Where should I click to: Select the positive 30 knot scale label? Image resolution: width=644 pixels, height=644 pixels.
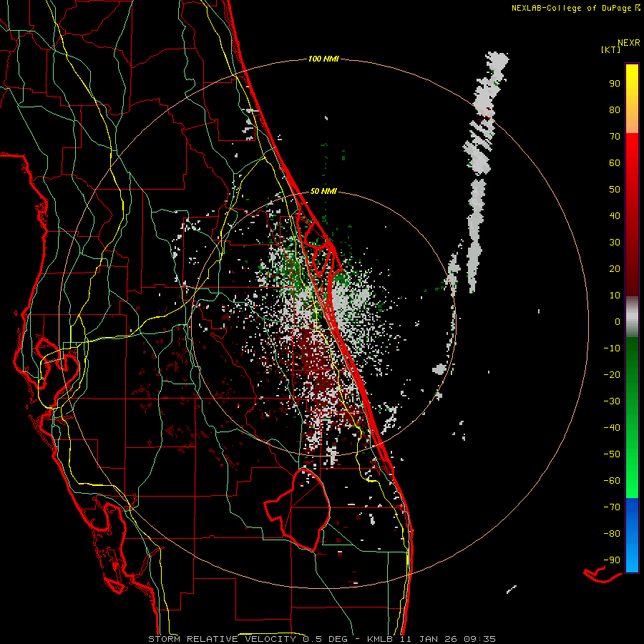(x=615, y=243)
